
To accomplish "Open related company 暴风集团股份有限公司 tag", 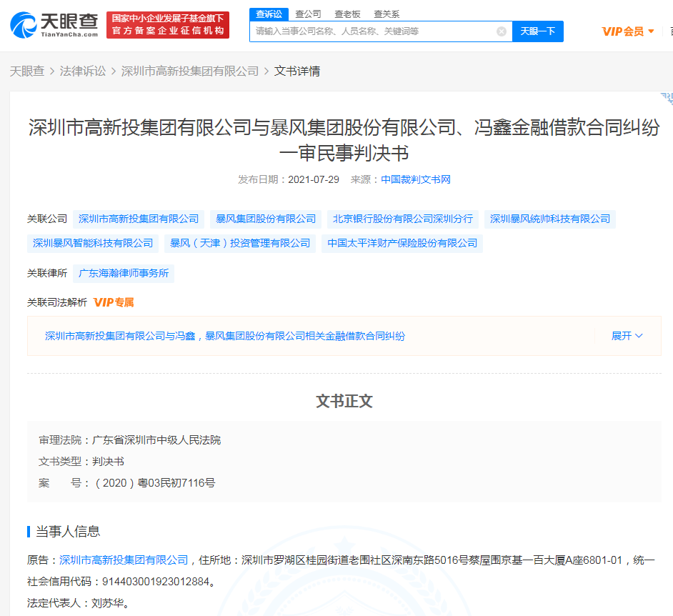I will (x=266, y=219).
